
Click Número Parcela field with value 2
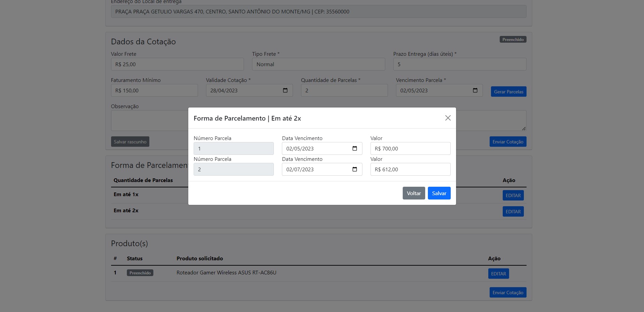(x=234, y=169)
